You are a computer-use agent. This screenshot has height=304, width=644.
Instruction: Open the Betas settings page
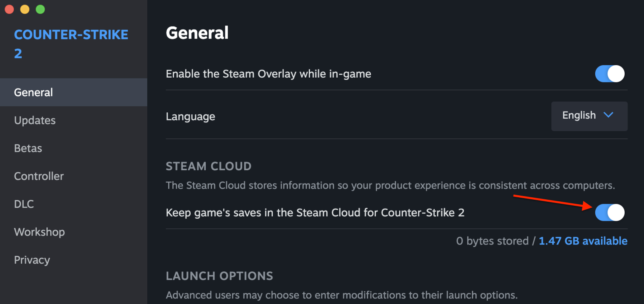[28, 148]
